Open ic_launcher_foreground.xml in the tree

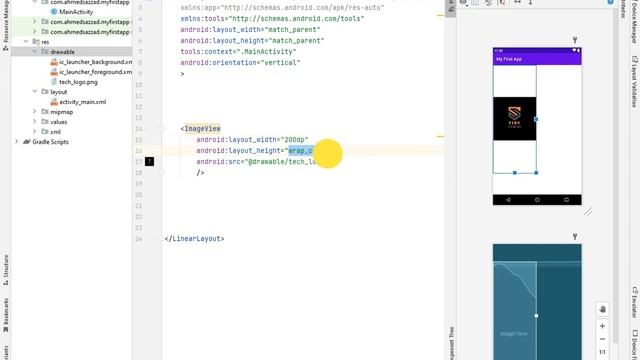(96, 72)
